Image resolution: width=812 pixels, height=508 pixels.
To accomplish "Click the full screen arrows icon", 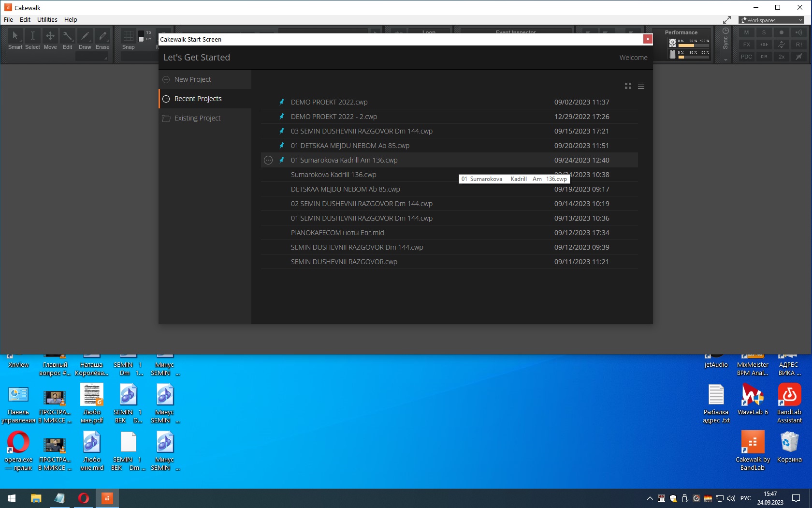I will 726,20.
